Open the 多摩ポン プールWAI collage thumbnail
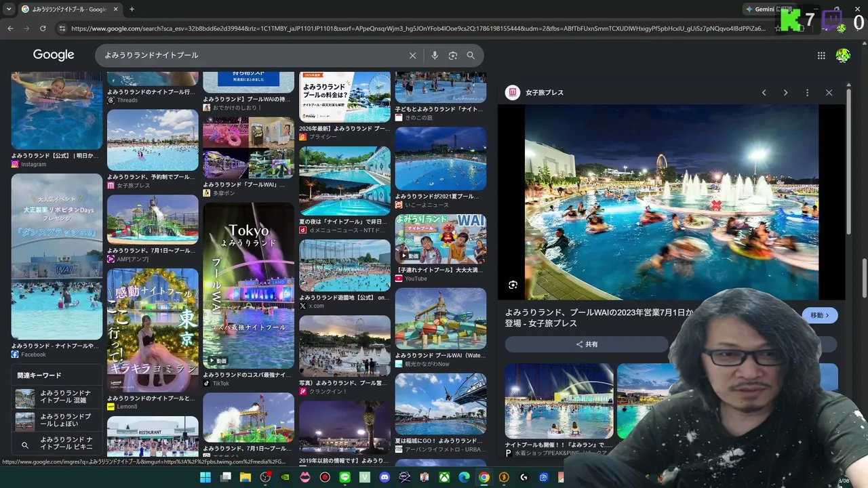Viewport: 868px width, 488px height. click(248, 147)
